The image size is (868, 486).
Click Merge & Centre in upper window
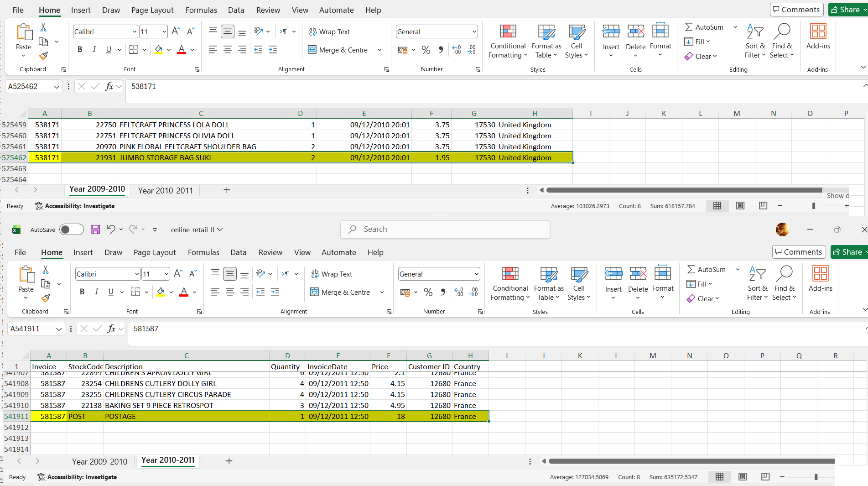pos(338,50)
